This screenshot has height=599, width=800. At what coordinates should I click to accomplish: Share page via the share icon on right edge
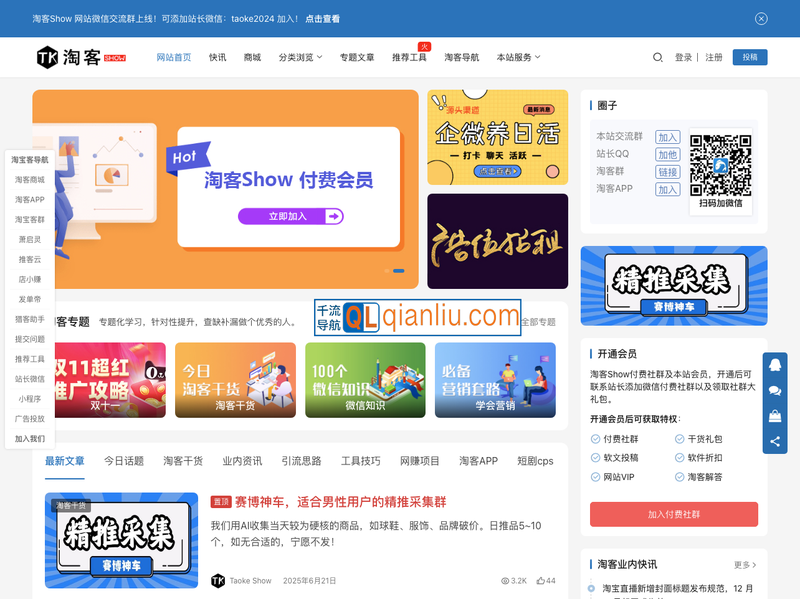click(x=775, y=441)
